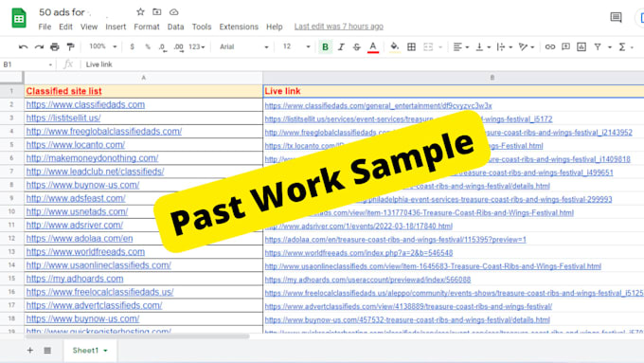Open https://my.adhoards.com link in column A
The width and height of the screenshot is (644, 363).
click(75, 279)
